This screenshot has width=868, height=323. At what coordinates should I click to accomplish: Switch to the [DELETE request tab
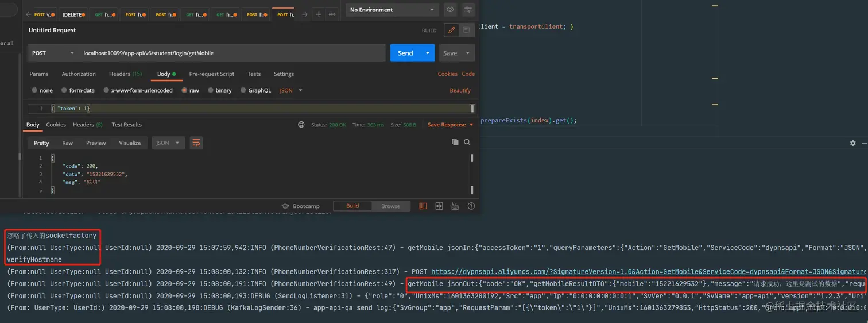pyautogui.click(x=74, y=14)
